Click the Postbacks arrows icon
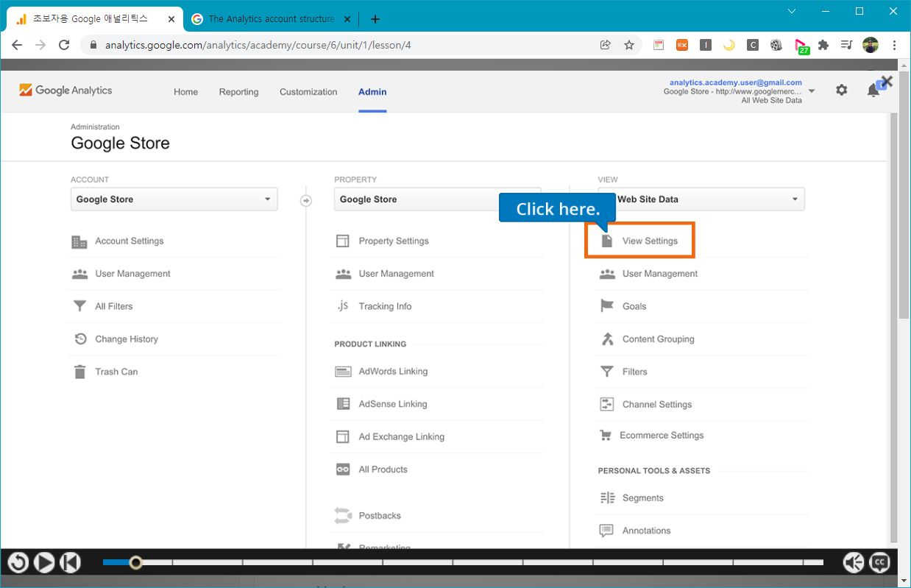 pyautogui.click(x=343, y=515)
